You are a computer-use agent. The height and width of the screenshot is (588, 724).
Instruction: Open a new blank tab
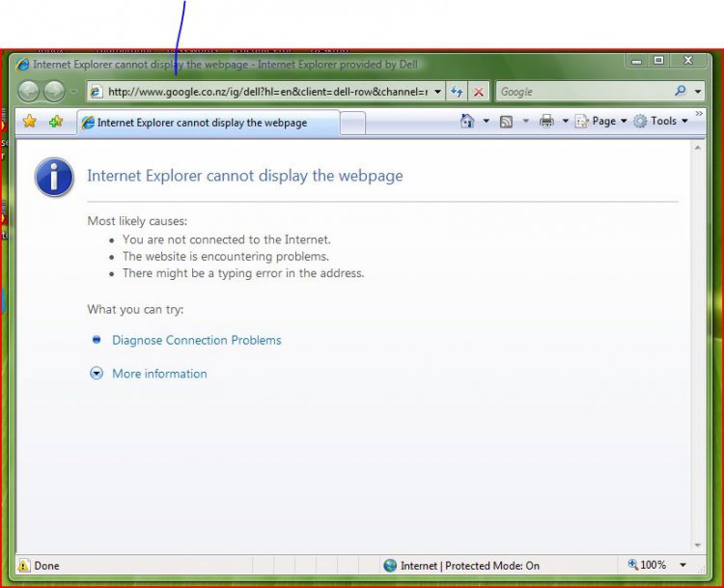(353, 124)
